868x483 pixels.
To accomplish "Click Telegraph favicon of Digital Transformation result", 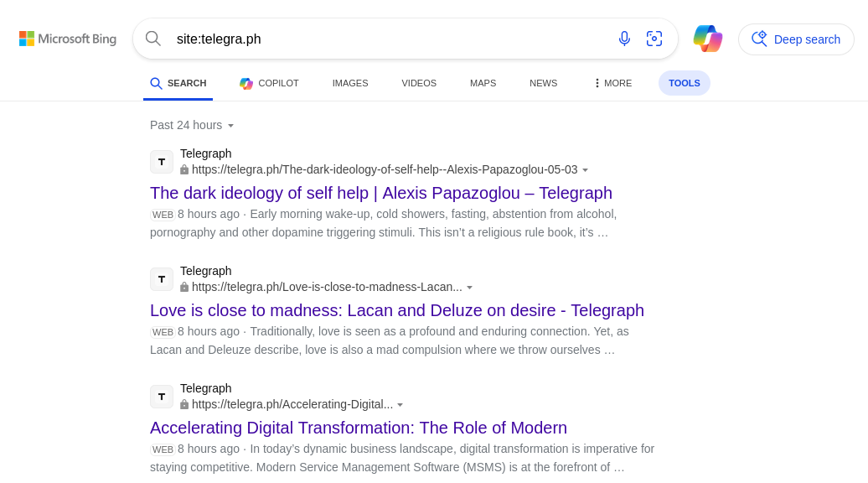I will coord(162,397).
